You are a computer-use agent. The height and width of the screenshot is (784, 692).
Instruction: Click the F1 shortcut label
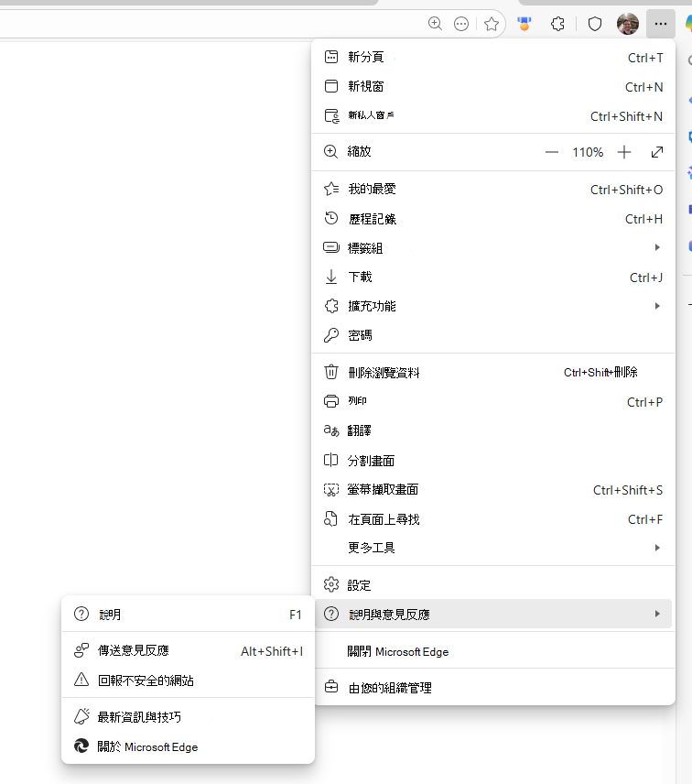[296, 615]
